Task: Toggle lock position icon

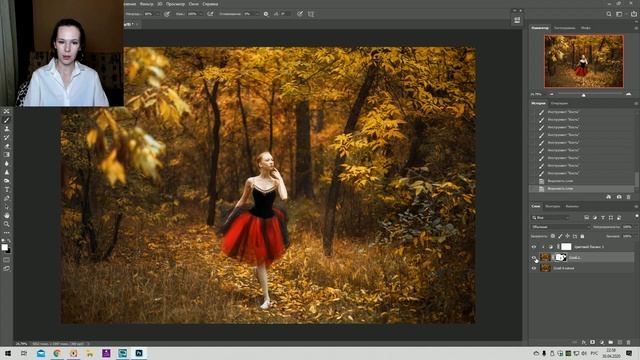Action: [567, 236]
